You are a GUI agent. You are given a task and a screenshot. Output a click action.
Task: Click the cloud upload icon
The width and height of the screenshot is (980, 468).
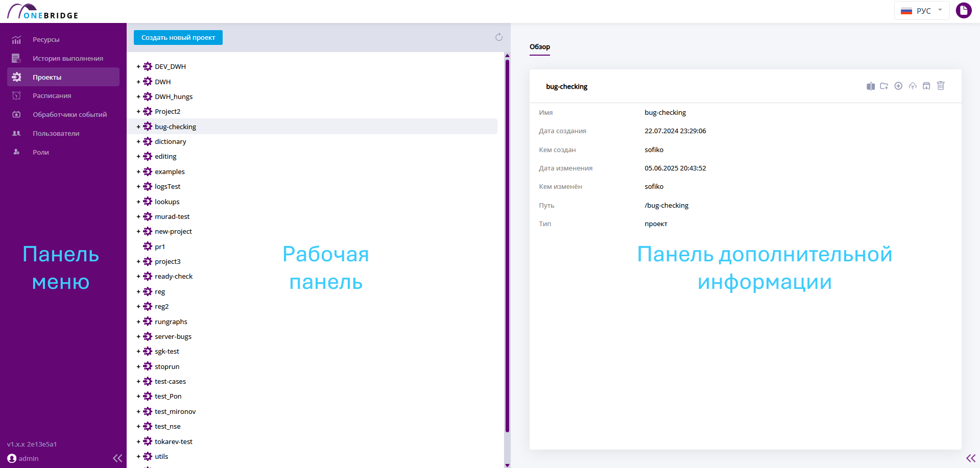pos(913,86)
